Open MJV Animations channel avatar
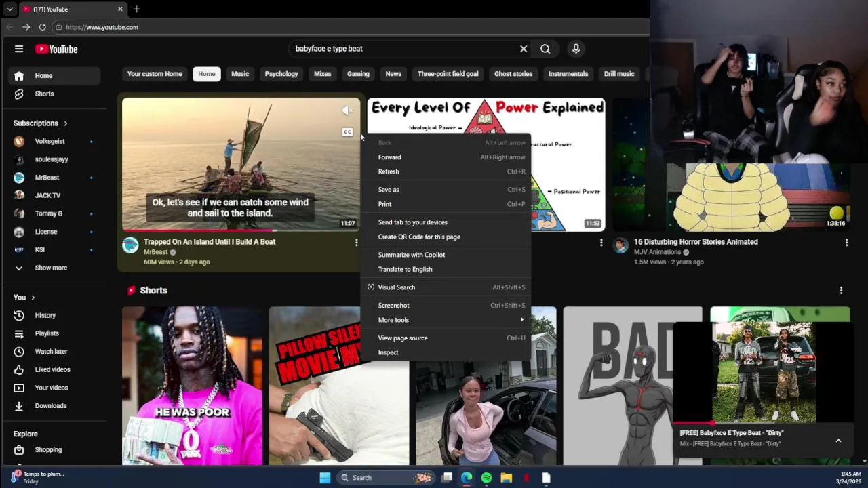Screen dimensions: 868x488 [x=620, y=245]
